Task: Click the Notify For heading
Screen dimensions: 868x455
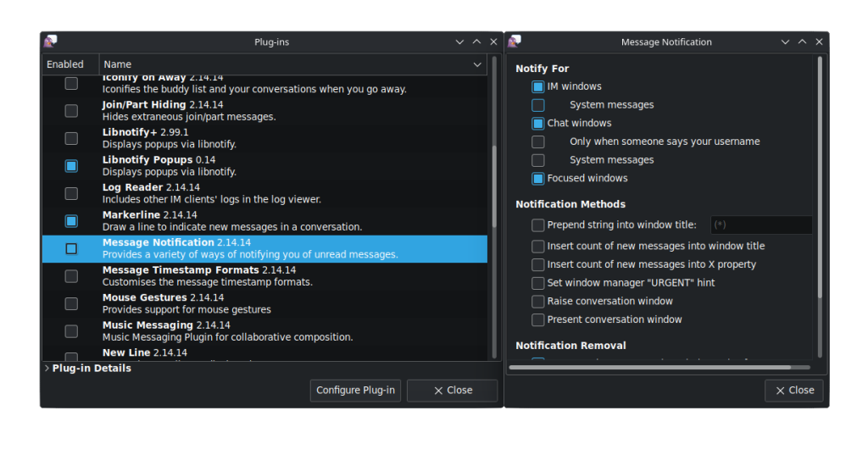Action: click(542, 69)
